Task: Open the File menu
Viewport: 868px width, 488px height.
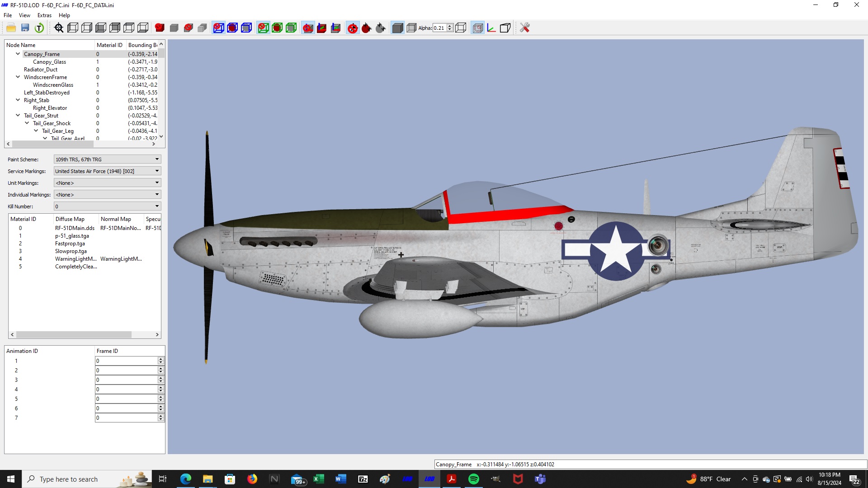Action: [x=8, y=15]
